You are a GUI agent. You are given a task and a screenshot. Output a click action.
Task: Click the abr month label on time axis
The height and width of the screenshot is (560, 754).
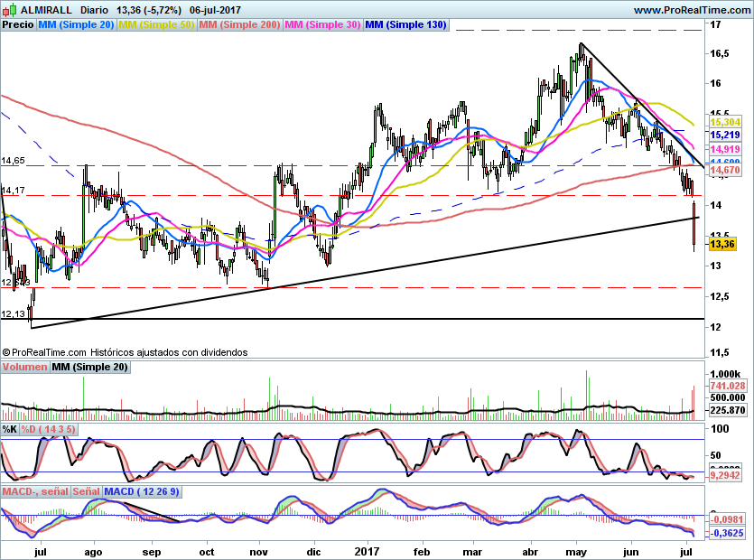pyautogui.click(x=530, y=552)
